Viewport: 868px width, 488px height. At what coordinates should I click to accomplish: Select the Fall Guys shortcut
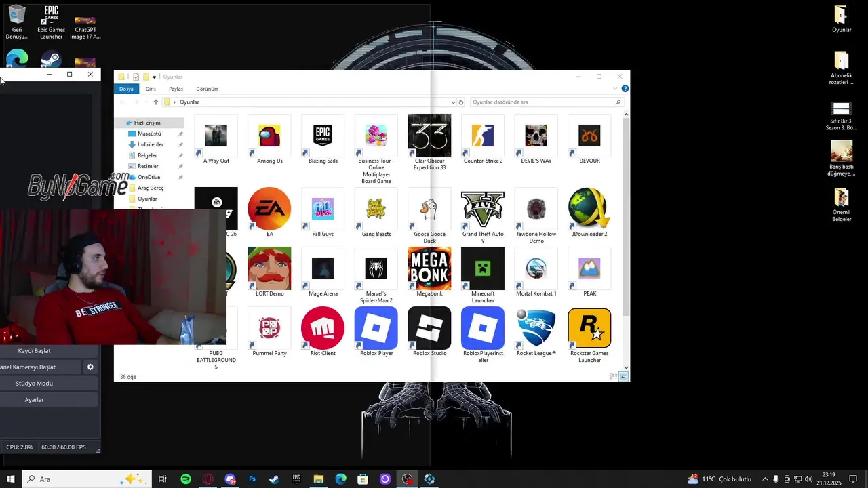pyautogui.click(x=323, y=213)
